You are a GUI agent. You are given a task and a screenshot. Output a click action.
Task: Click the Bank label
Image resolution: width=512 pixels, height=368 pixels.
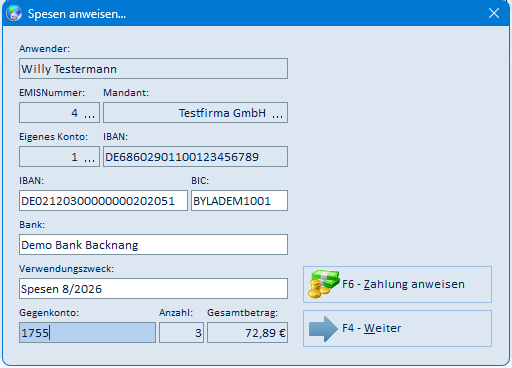pyautogui.click(x=32, y=225)
